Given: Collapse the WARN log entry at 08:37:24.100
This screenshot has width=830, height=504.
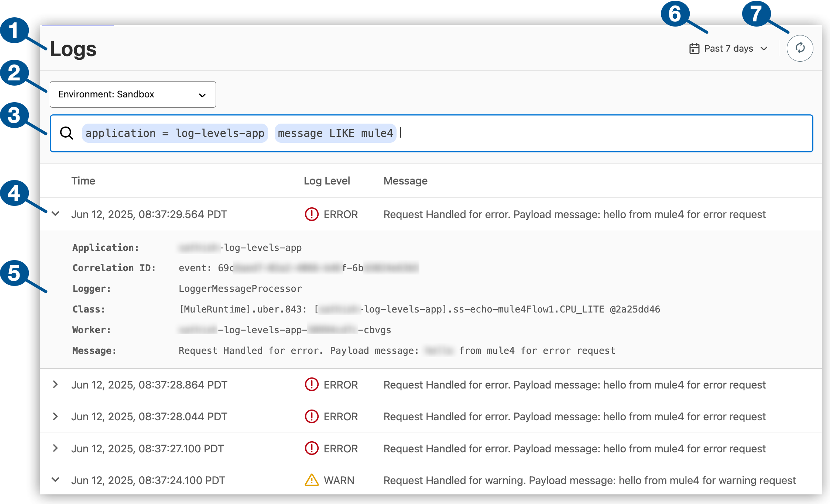Looking at the screenshot, I should [55, 480].
